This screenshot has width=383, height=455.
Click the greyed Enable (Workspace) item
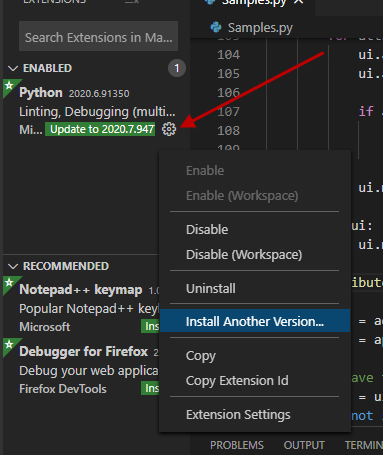[x=255, y=196]
